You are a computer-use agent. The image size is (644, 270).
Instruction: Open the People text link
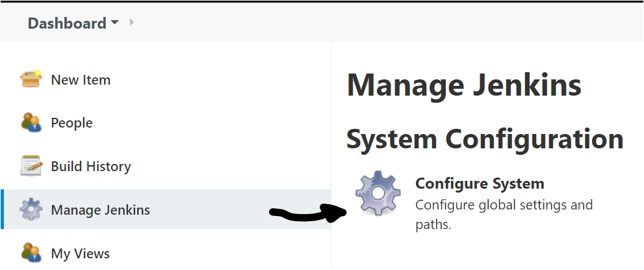71,123
